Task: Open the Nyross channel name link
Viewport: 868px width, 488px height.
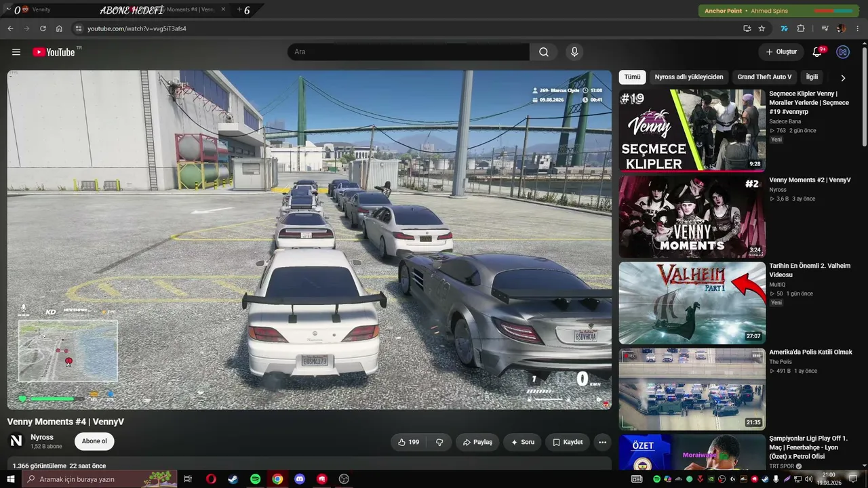Action: click(x=42, y=437)
